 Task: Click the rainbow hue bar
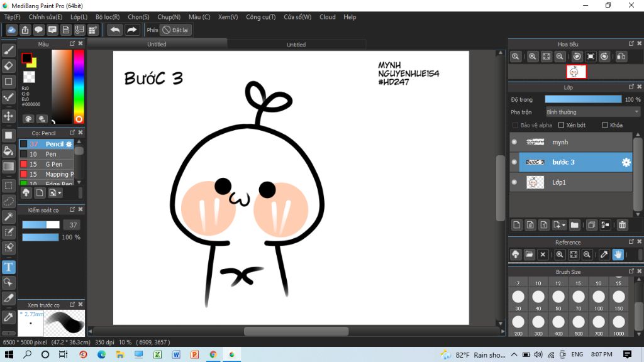(79, 86)
